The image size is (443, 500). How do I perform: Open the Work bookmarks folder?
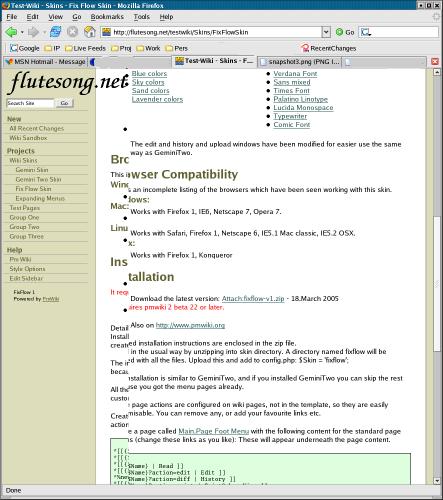coord(148,48)
